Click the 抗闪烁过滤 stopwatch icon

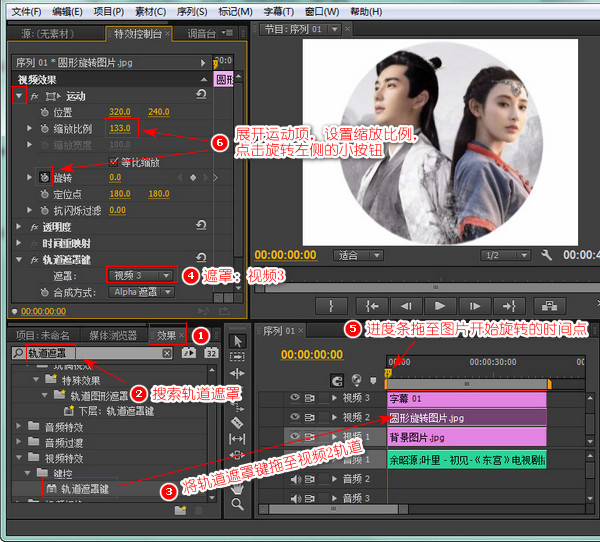pos(45,210)
